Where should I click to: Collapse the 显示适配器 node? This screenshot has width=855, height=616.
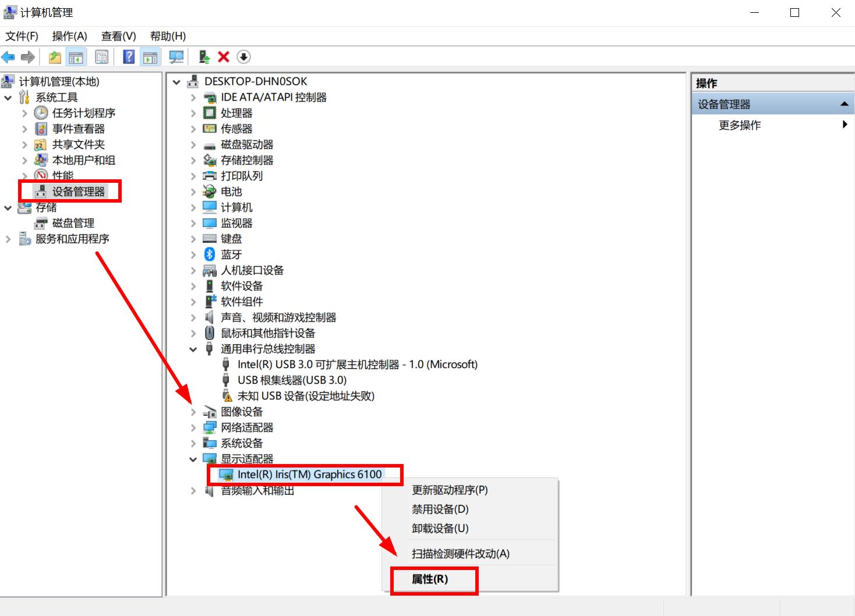(x=193, y=459)
